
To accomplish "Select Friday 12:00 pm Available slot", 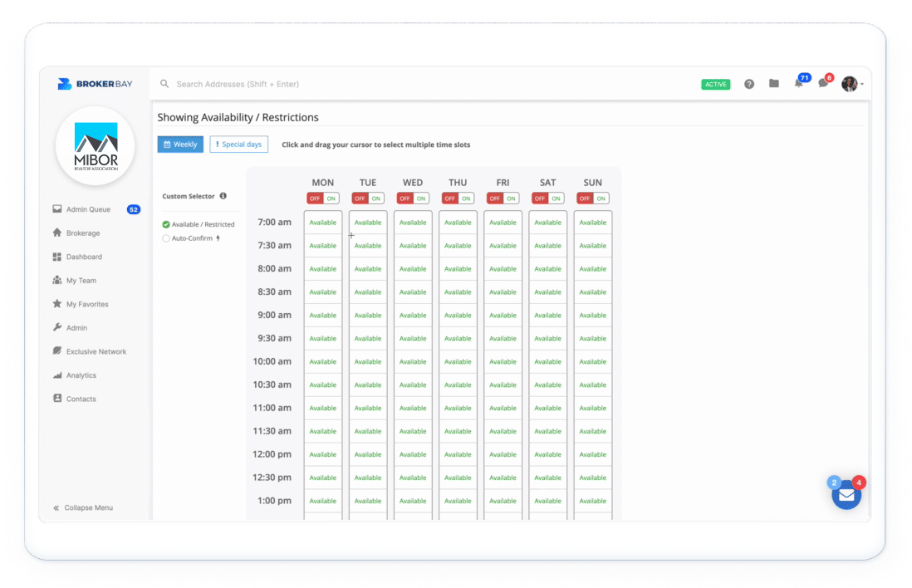I will [503, 455].
